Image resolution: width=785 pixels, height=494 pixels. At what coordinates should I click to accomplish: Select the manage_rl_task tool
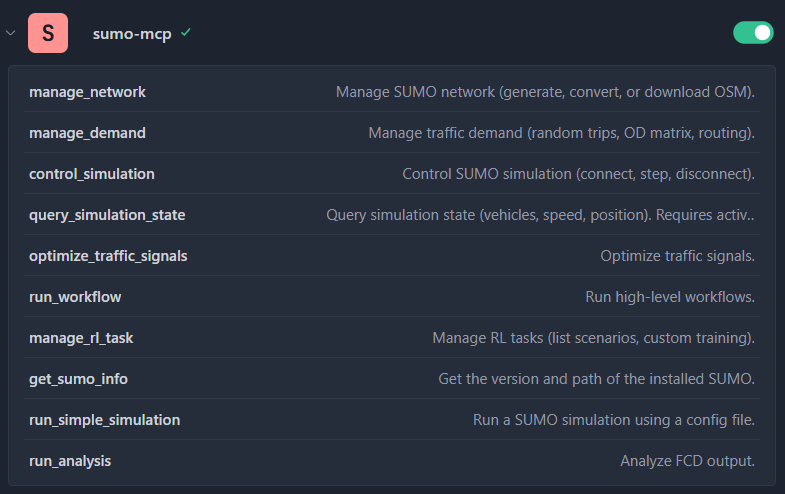81,338
